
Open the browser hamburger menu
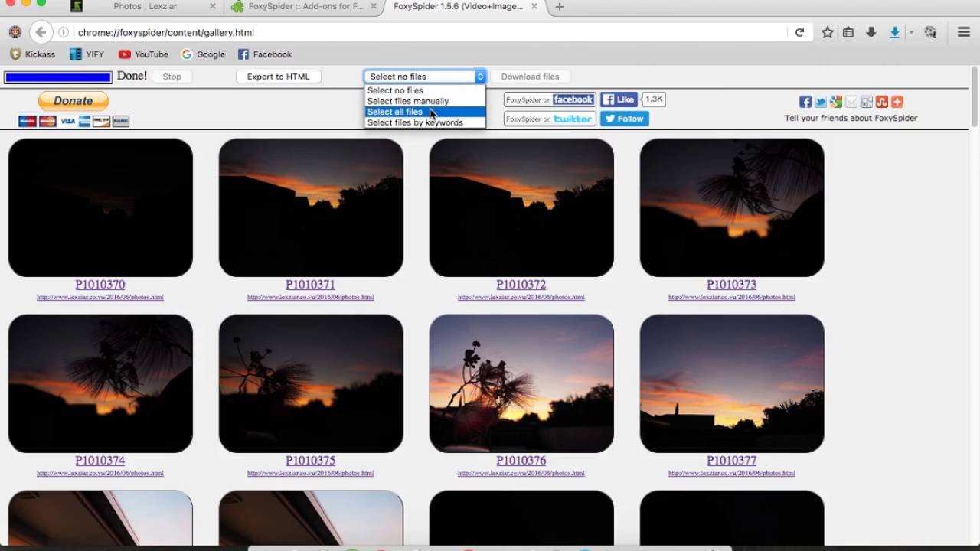[x=964, y=32]
